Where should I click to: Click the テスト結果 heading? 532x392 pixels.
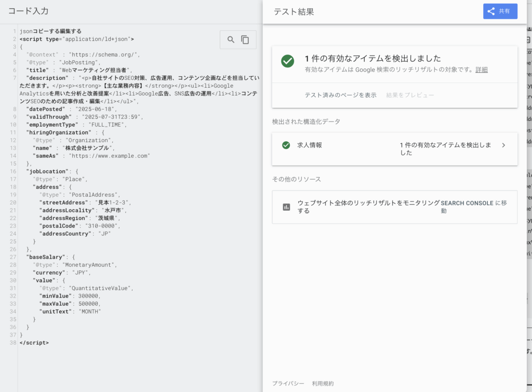pos(294,12)
